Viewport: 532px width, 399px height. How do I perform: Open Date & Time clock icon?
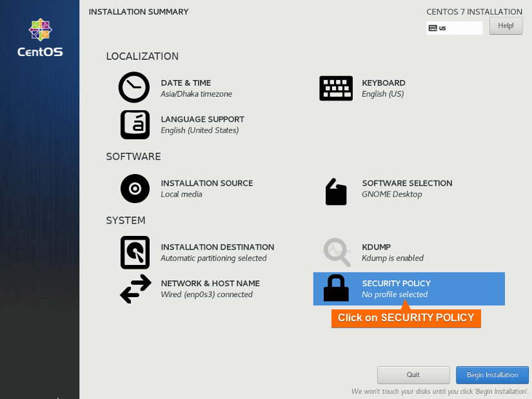(134, 87)
